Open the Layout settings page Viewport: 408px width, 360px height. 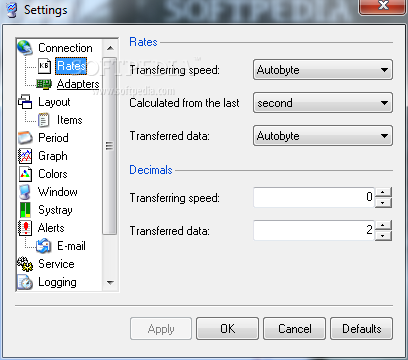(x=54, y=102)
